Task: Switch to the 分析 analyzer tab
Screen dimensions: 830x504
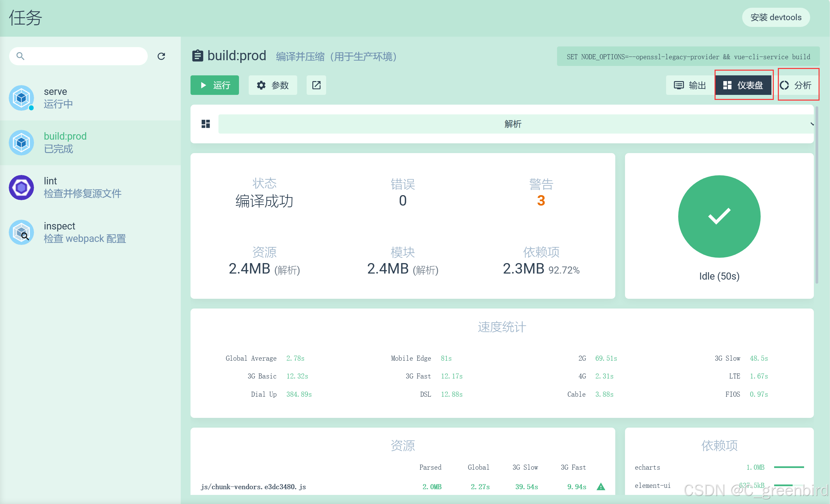Action: point(796,85)
